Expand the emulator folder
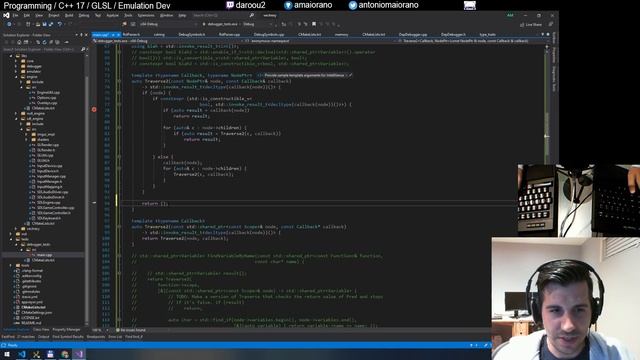 tap(16, 71)
